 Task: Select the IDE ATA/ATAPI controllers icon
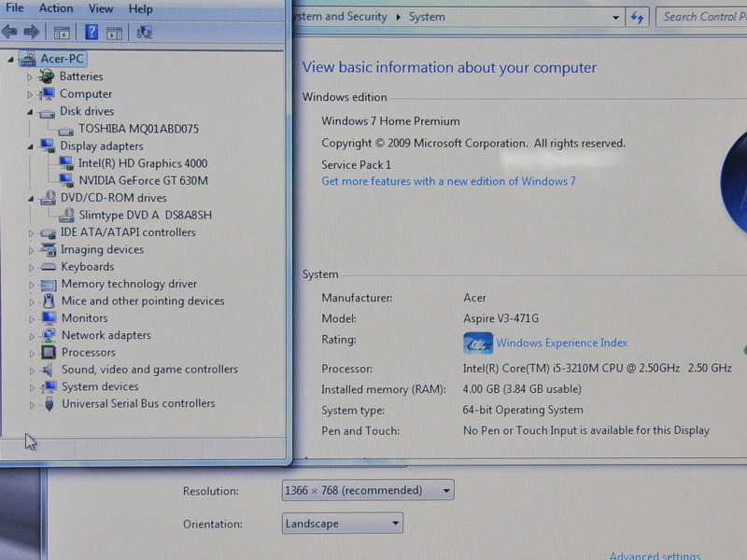48,233
